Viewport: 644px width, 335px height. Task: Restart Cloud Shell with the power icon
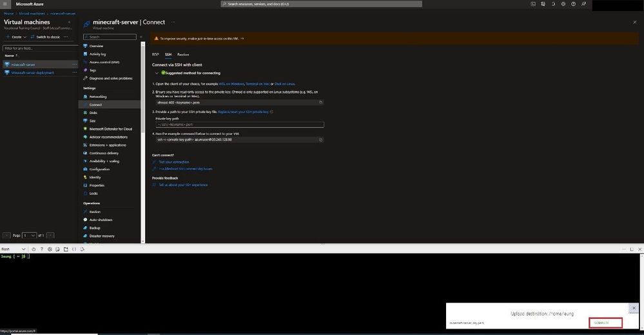(34, 249)
